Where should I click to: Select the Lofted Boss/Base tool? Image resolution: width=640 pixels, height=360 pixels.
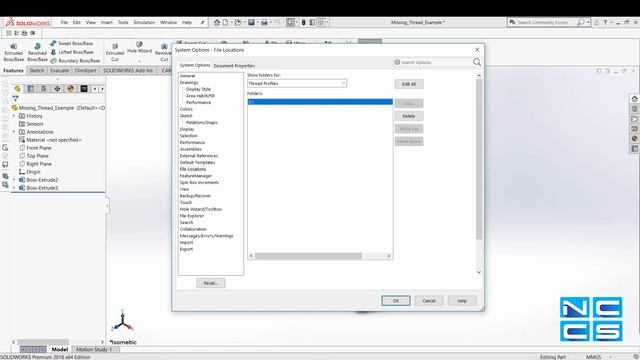(72, 52)
